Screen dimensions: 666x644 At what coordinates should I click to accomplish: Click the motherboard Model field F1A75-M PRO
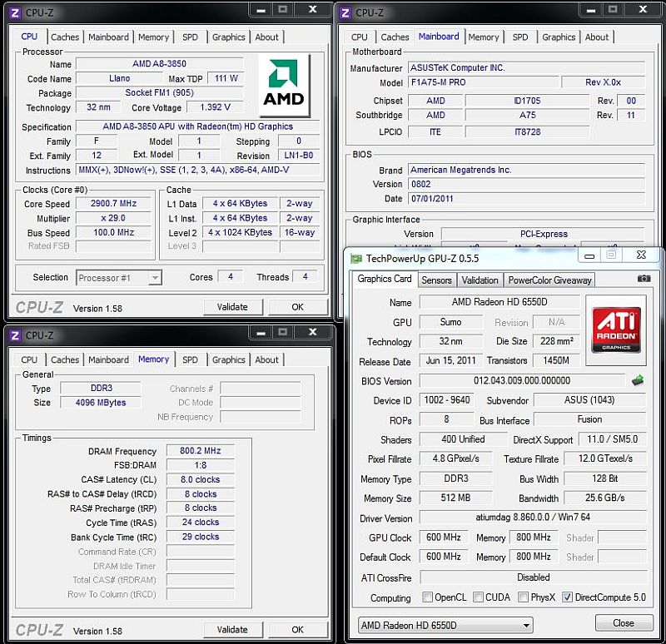tap(483, 82)
